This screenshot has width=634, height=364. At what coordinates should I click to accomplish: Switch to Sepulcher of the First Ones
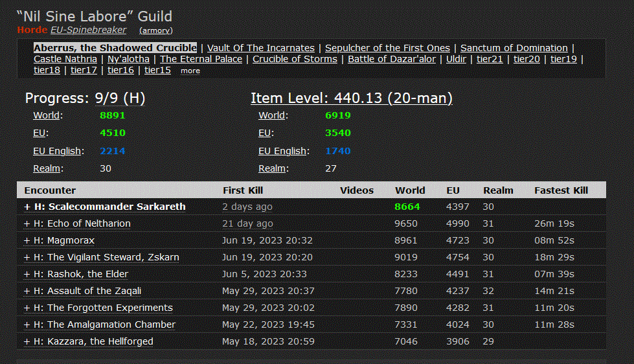[387, 48]
